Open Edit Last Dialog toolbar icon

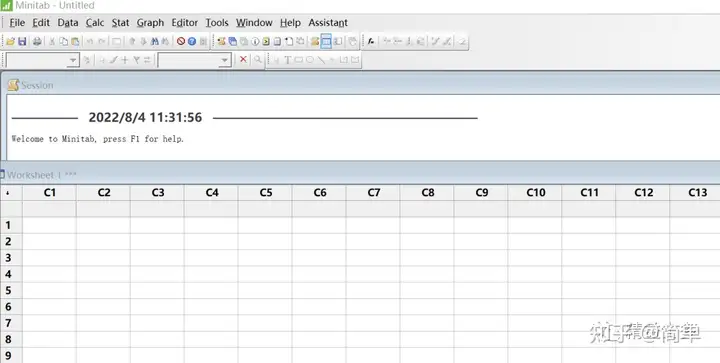click(x=117, y=41)
